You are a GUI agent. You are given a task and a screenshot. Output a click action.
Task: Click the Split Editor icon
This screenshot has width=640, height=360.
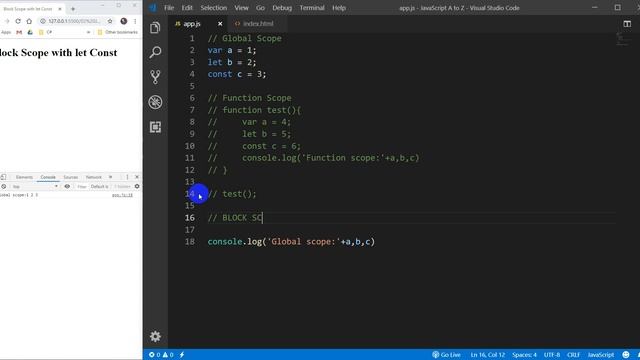pos(627,24)
